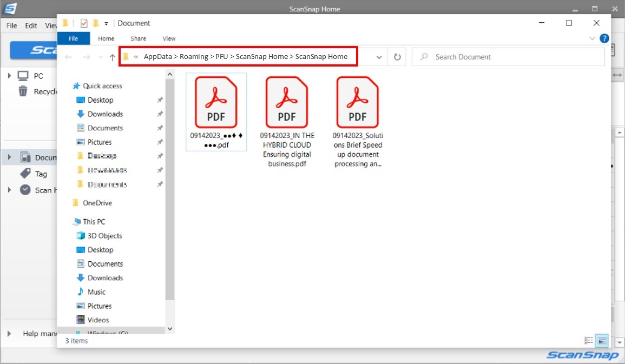The width and height of the screenshot is (625, 364).
Task: Open Downloads under Quick access
Action: [x=105, y=114]
